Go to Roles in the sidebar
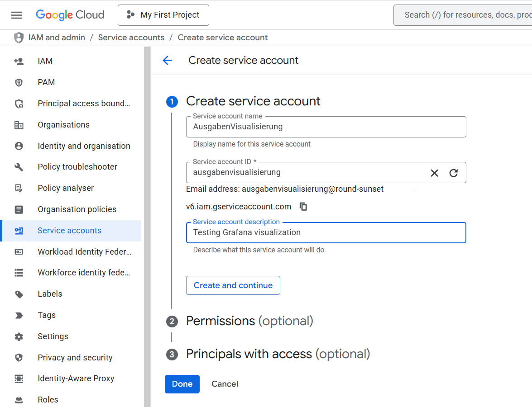The height and width of the screenshot is (407, 532). [x=48, y=400]
